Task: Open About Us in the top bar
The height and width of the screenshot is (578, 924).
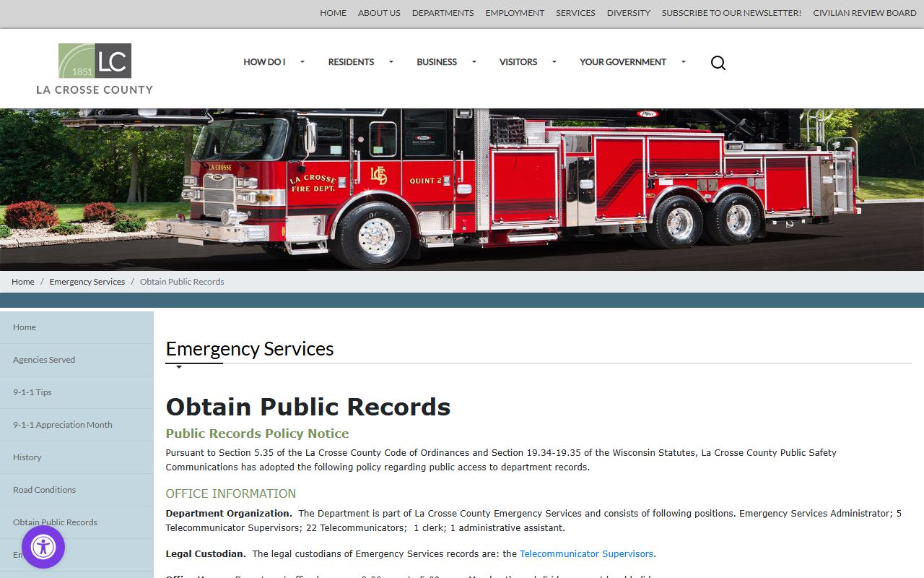Action: (x=379, y=13)
